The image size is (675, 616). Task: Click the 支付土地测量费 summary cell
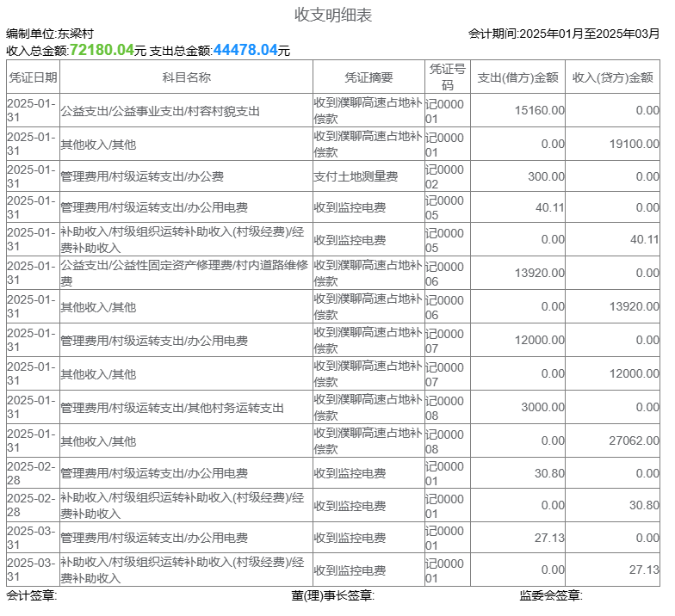pos(356,176)
